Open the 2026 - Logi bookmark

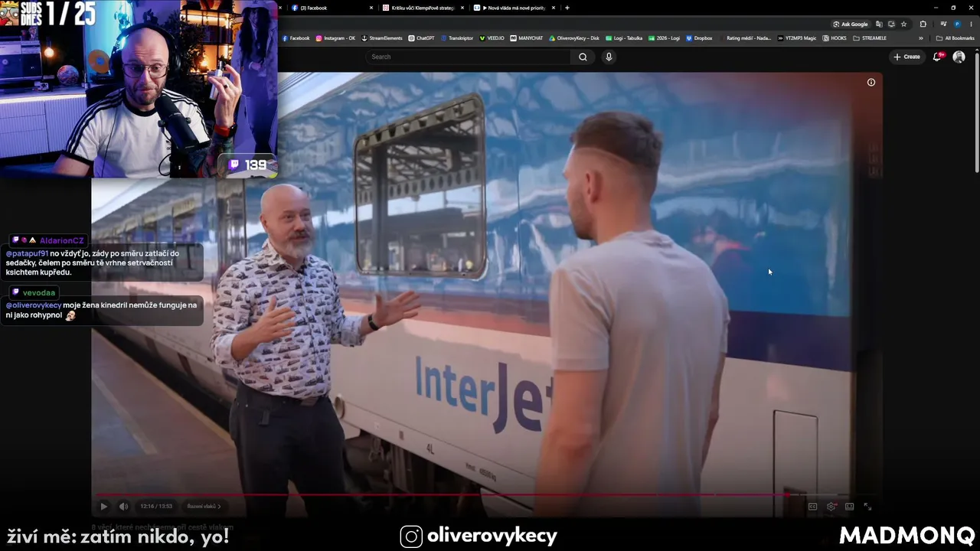click(x=664, y=37)
